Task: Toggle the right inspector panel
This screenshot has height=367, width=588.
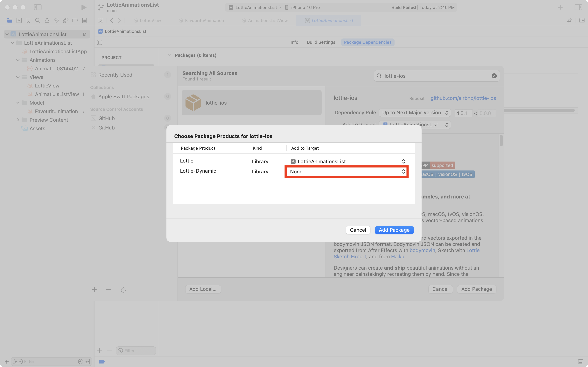Action: pos(578,7)
